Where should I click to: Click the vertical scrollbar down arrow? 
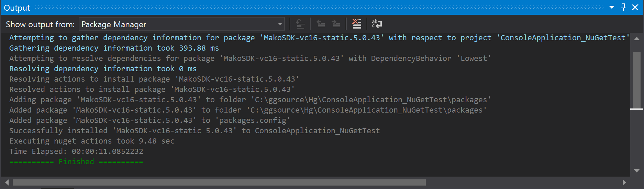pyautogui.click(x=637, y=171)
